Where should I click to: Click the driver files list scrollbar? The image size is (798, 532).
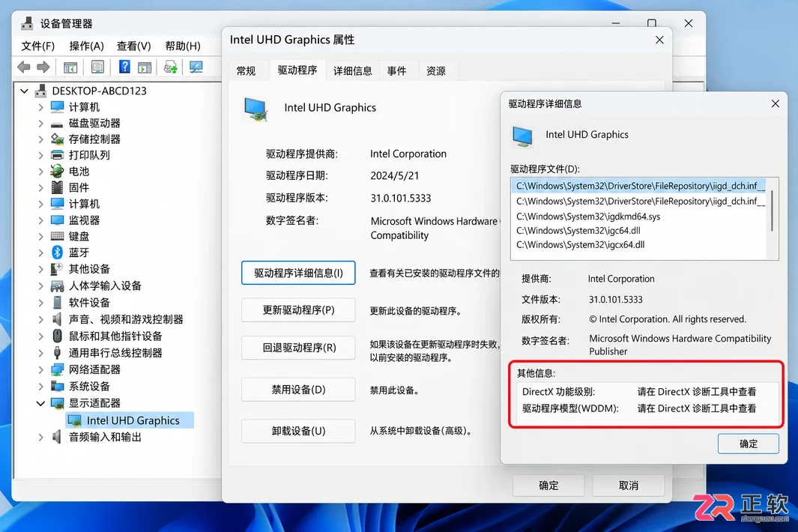pyautogui.click(x=773, y=211)
